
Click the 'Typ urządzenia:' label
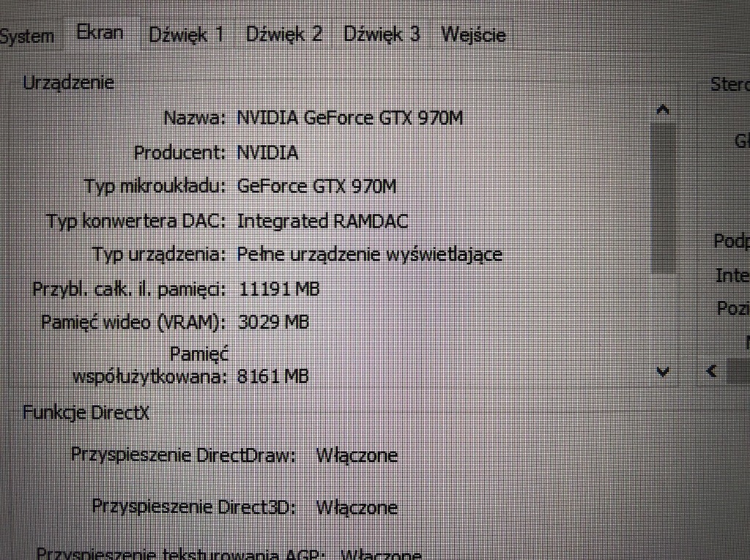158,255
